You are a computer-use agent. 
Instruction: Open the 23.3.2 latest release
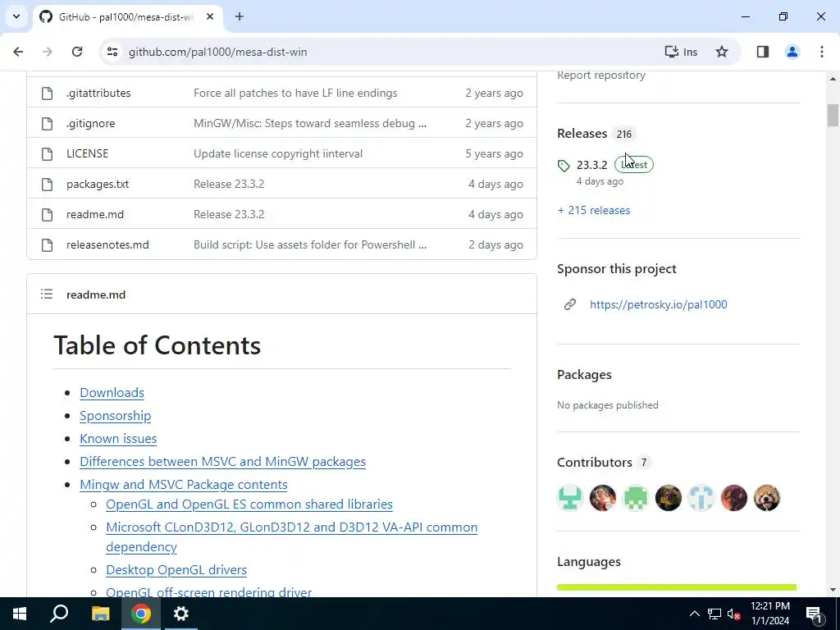(591, 165)
